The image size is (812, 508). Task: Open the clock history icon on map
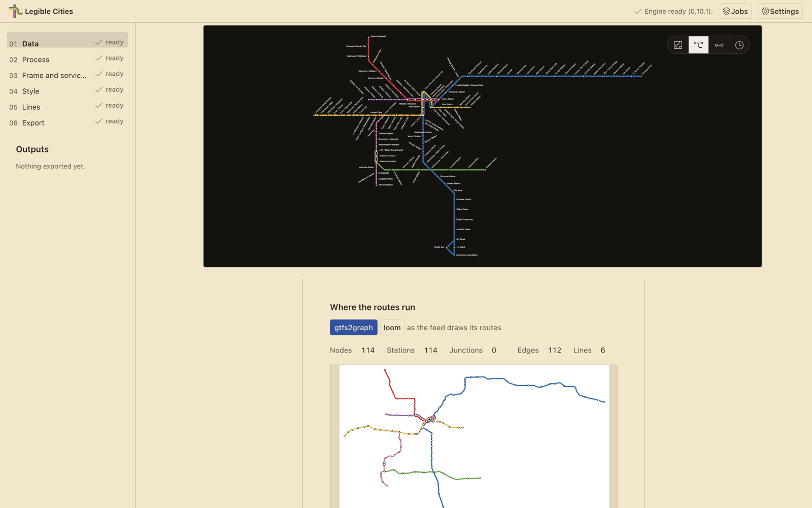pos(739,45)
